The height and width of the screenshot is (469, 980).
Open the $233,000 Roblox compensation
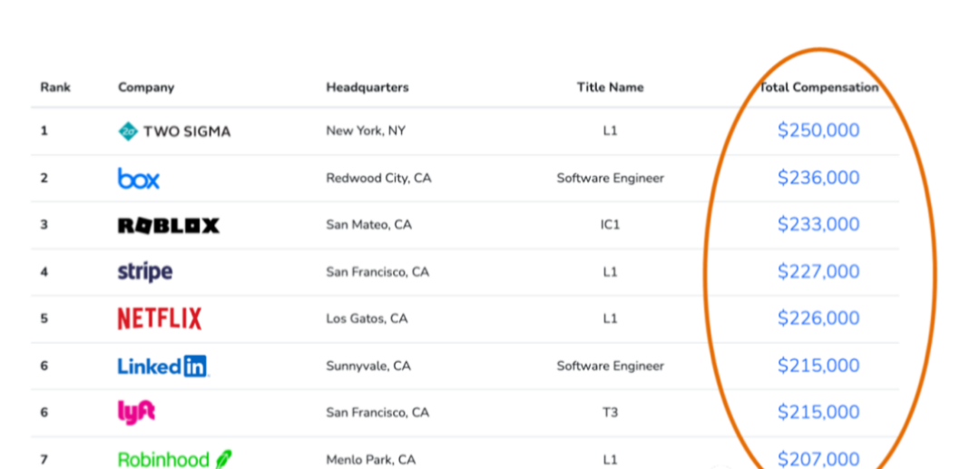tap(818, 225)
